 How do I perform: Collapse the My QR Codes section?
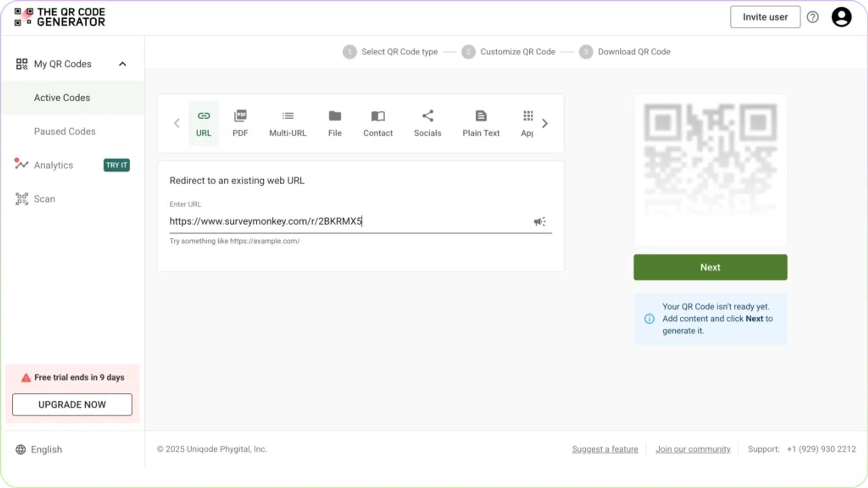click(x=123, y=64)
